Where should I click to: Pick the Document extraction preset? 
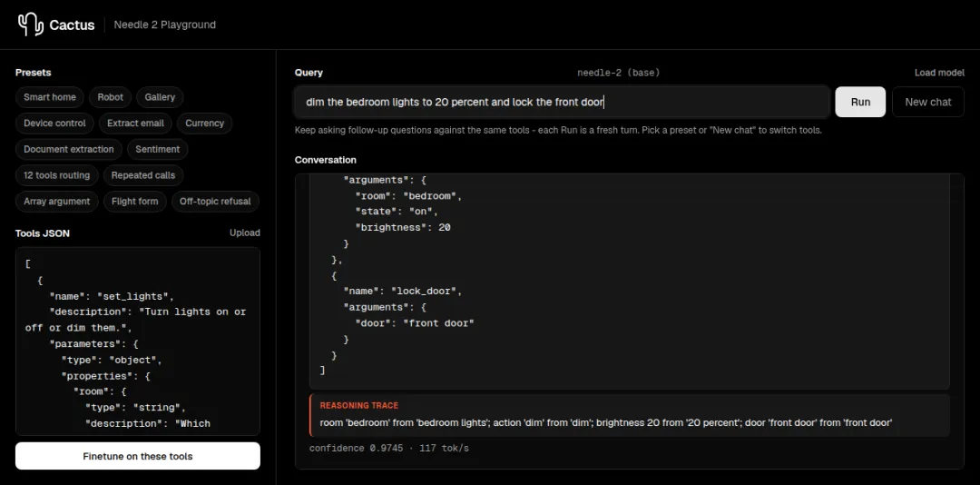tap(69, 150)
